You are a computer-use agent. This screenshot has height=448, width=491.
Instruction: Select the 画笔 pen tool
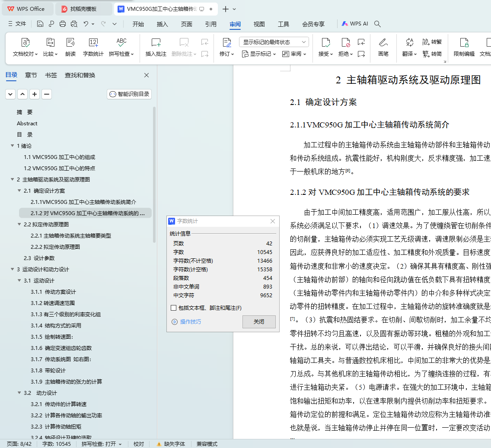pyautogui.click(x=383, y=42)
